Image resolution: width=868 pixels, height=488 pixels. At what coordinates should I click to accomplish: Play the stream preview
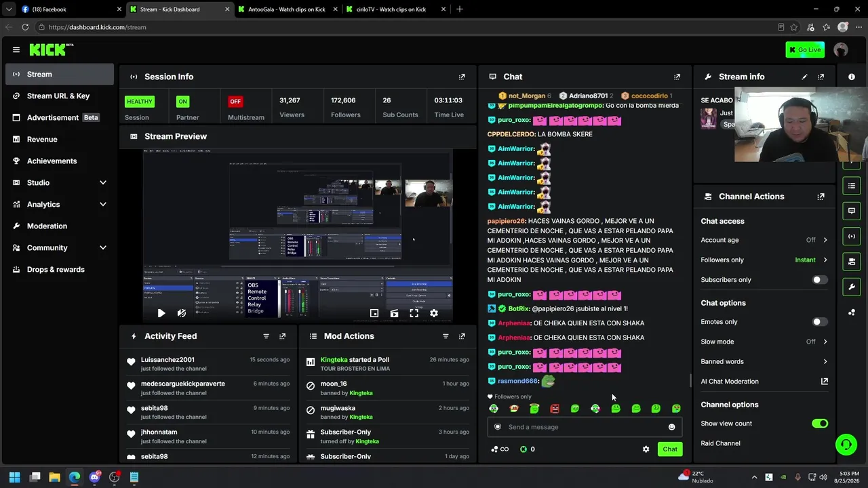(x=161, y=313)
